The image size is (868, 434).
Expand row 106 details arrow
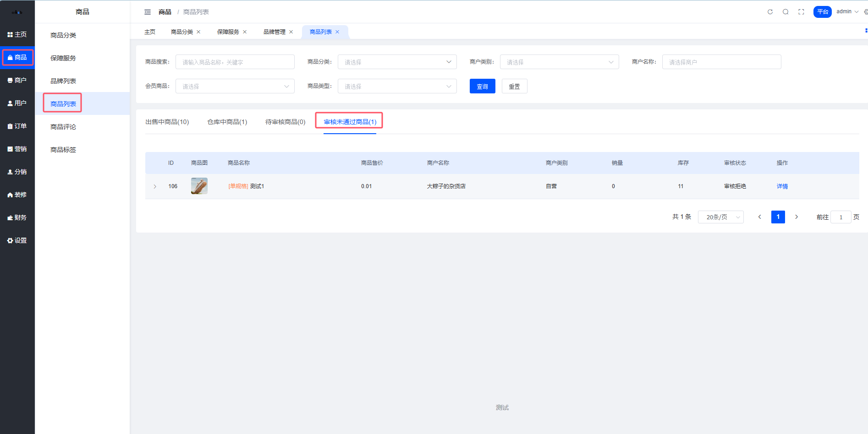tap(155, 186)
